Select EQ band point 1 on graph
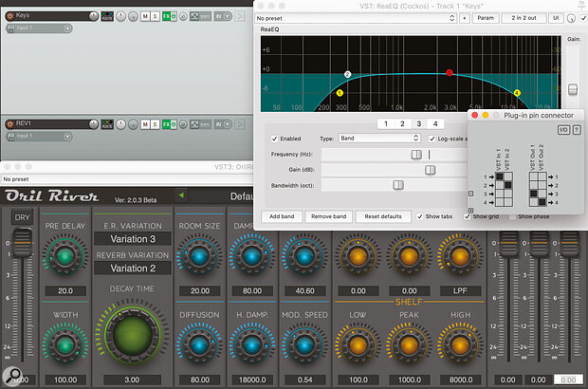This screenshot has height=389, width=588. tap(340, 93)
